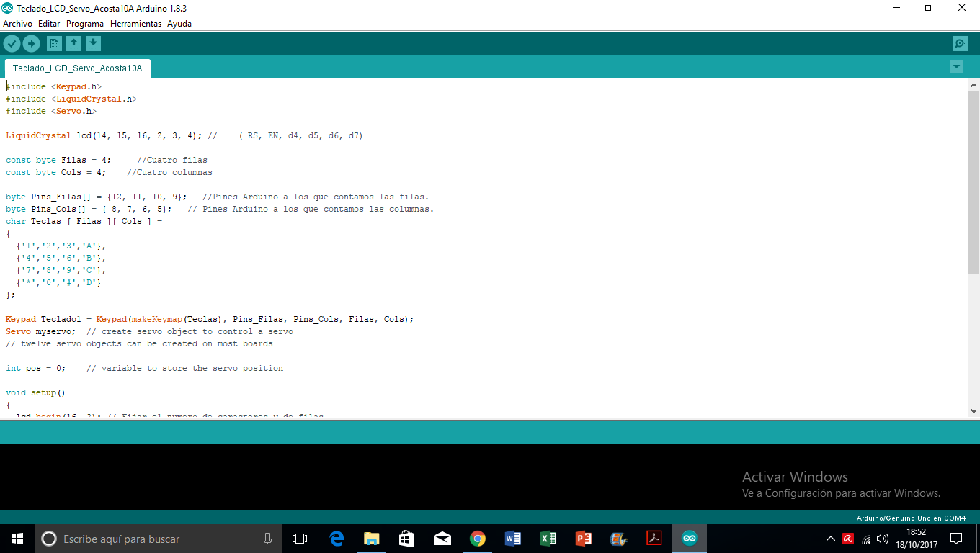Image resolution: width=980 pixels, height=553 pixels.
Task: Open the Wi-Fi network tray icon
Action: [x=866, y=539]
